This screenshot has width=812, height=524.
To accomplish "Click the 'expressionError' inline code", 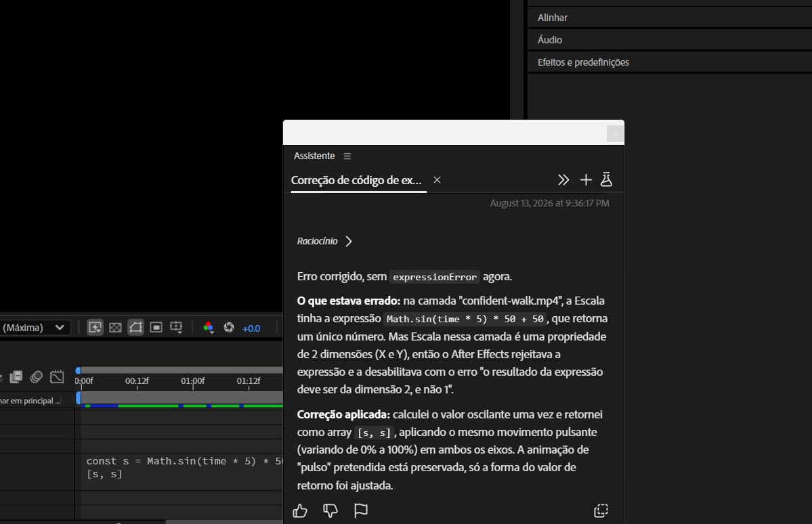I will tap(435, 277).
